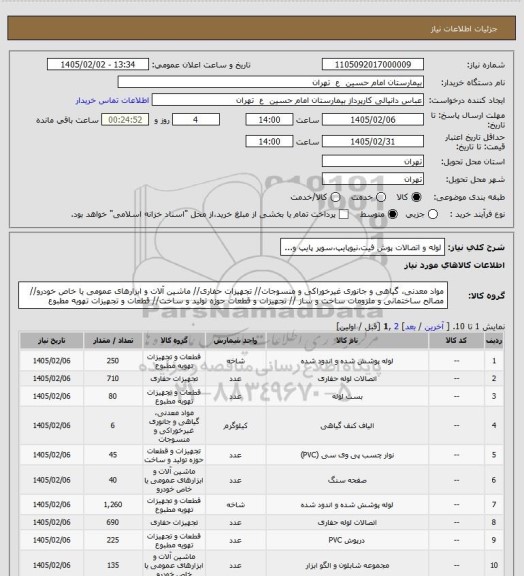This screenshot has height=576, width=524.
Task: Go to results page 2
Action: [x=396, y=327]
